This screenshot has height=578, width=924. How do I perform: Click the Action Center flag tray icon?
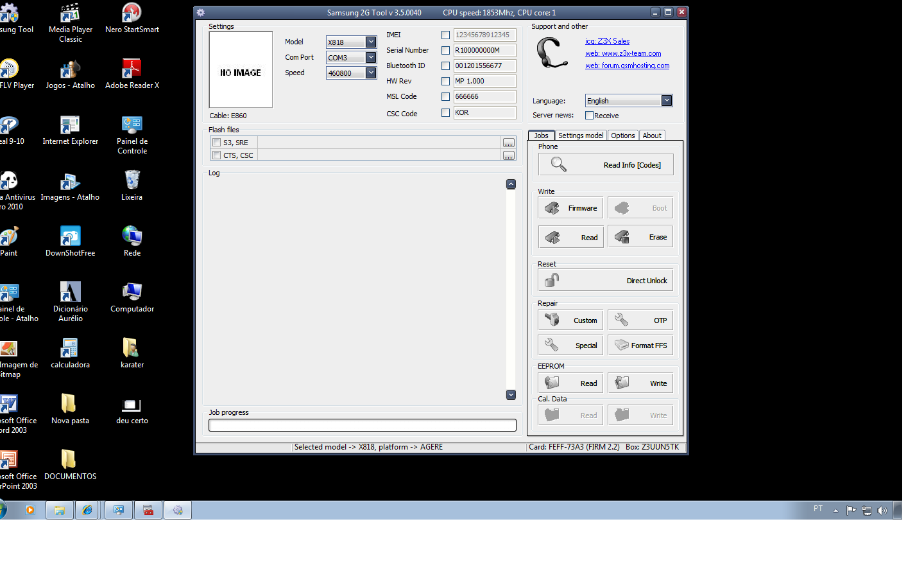[851, 511]
